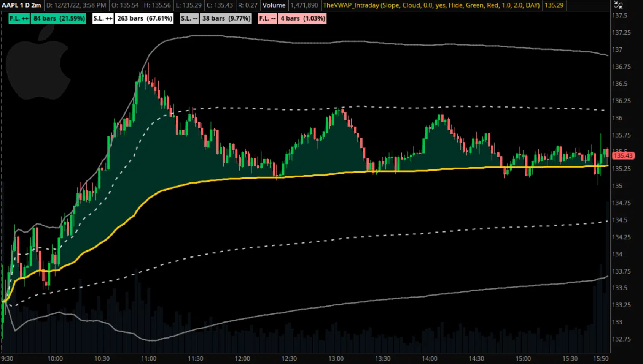Click the 11:00 time axis label
Viewport: 643px width, 364px height.
149,358
